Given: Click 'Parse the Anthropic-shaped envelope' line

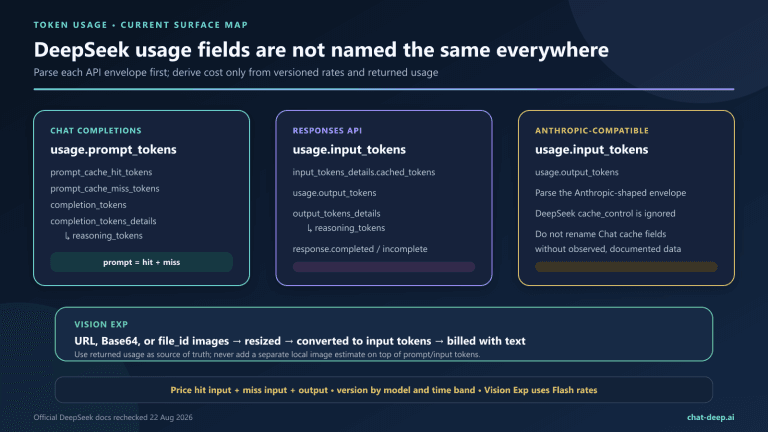Looking at the screenshot, I should click(610, 193).
